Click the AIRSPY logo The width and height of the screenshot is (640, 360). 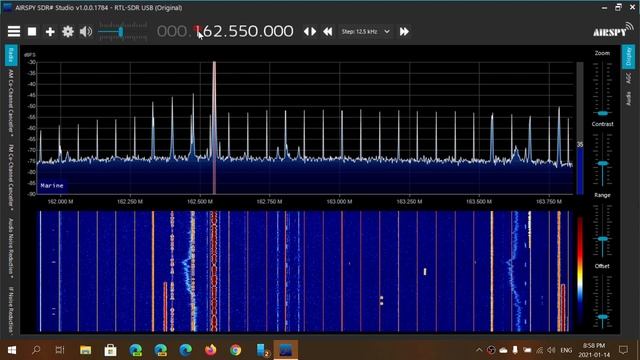click(x=613, y=29)
